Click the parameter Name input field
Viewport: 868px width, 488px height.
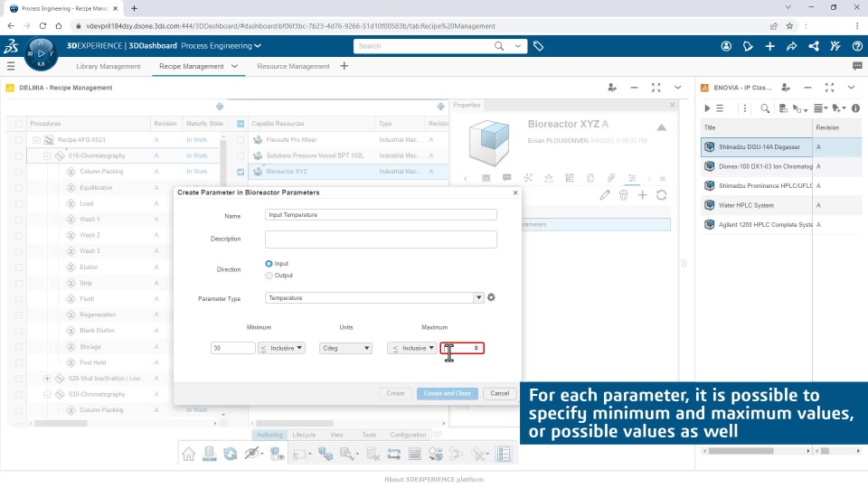tap(381, 215)
